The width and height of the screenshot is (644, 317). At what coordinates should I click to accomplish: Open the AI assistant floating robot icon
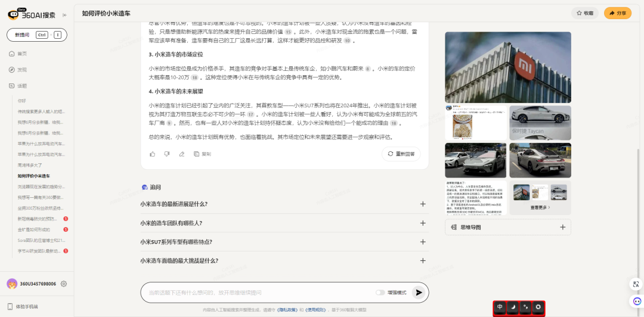(636, 301)
